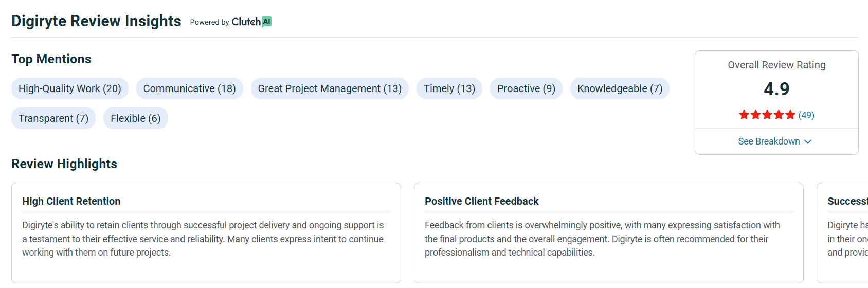Click the Digiryte Review Insights heading
The width and height of the screenshot is (868, 288).
pyautogui.click(x=96, y=21)
